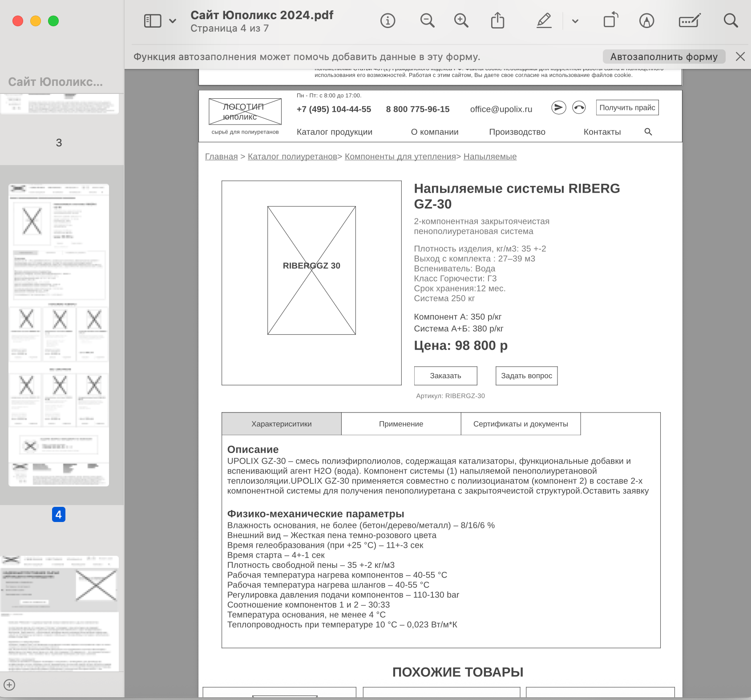This screenshot has height=700, width=751.
Task: Open the Каталог продукции menu
Action: tap(335, 132)
